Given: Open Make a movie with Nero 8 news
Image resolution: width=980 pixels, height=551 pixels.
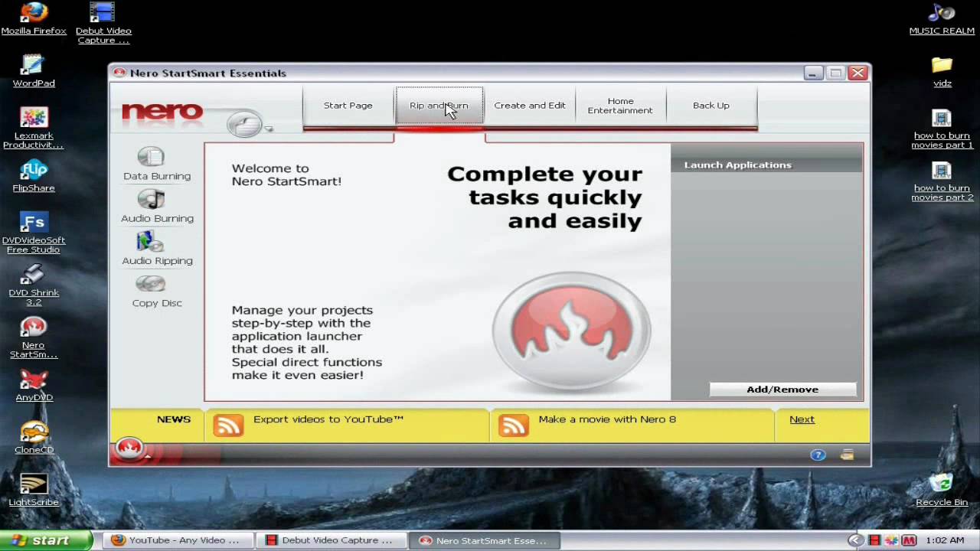Looking at the screenshot, I should (607, 419).
